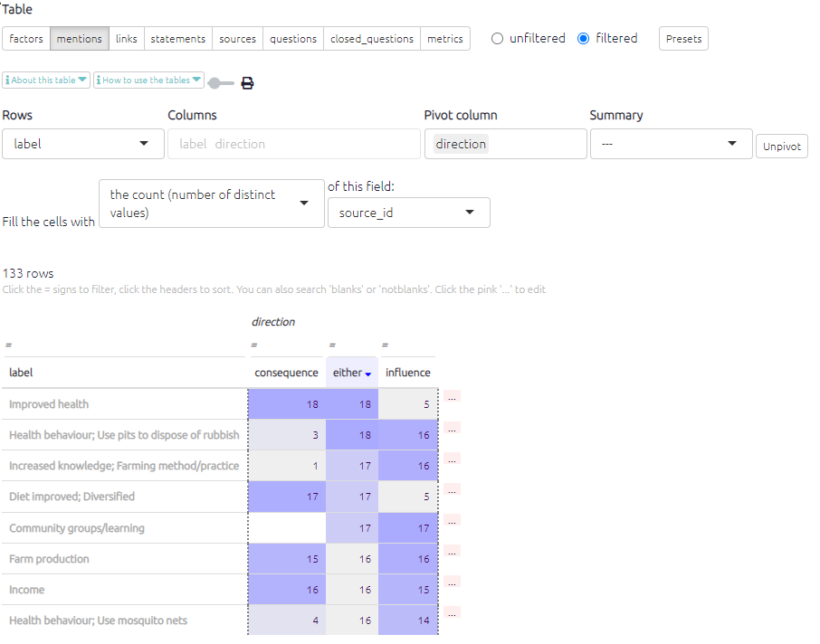Click the filter equals sign above label column
The width and height of the screenshot is (820, 644).
(x=8, y=345)
